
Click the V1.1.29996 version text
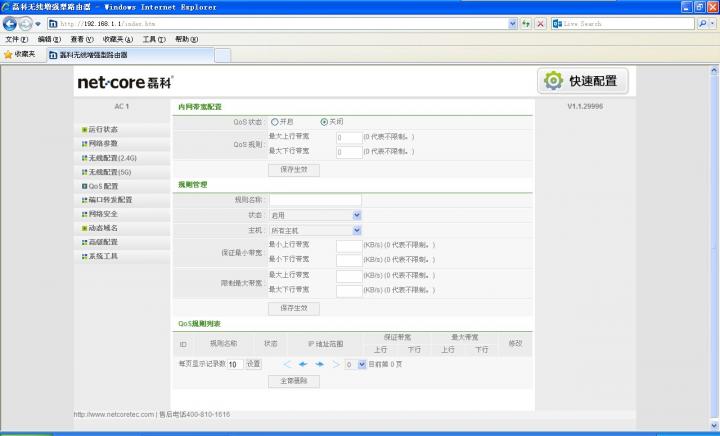[x=585, y=106]
